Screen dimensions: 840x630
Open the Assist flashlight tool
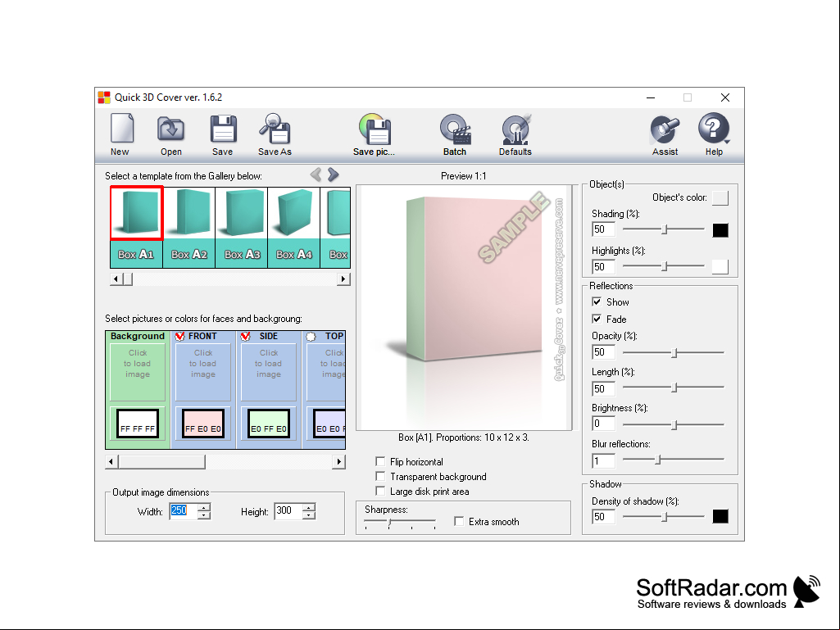[665, 129]
